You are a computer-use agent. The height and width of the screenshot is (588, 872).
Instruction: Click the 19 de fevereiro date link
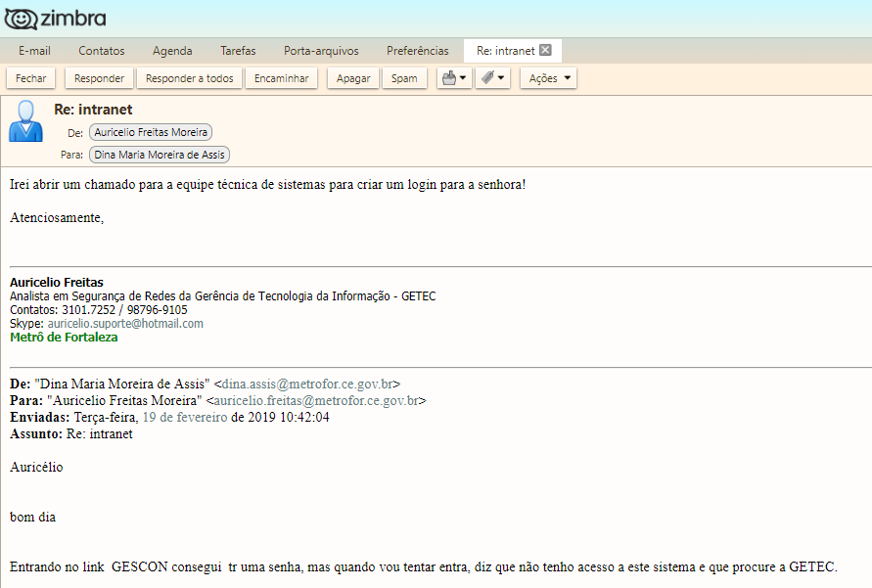coord(185,417)
